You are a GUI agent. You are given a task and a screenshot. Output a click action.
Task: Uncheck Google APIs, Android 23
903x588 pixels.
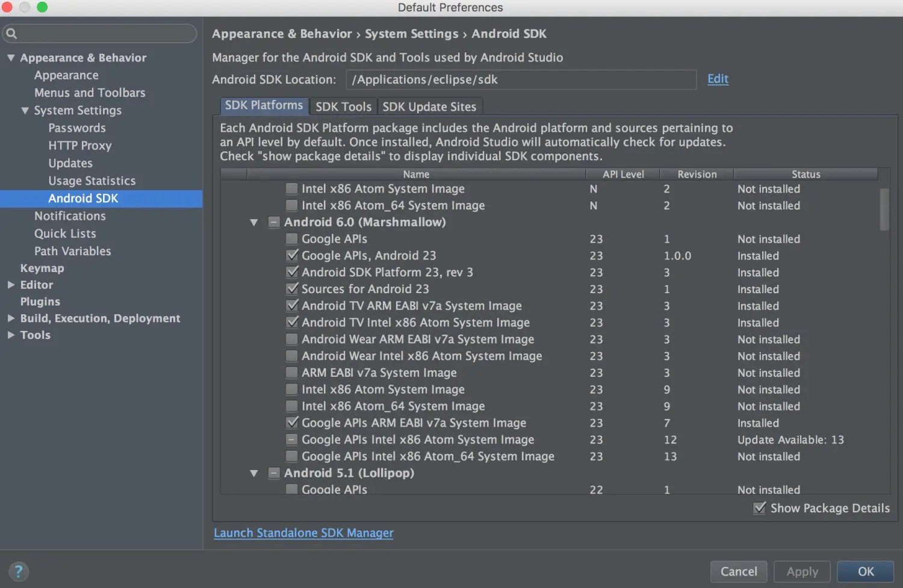tap(291, 256)
